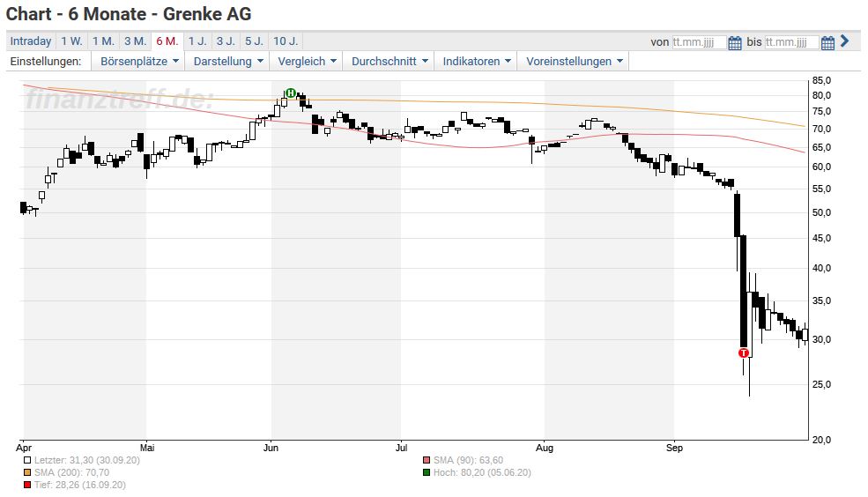Click 'SMA (200): 70,70' legend text
868x497 pixels.
click(x=71, y=472)
